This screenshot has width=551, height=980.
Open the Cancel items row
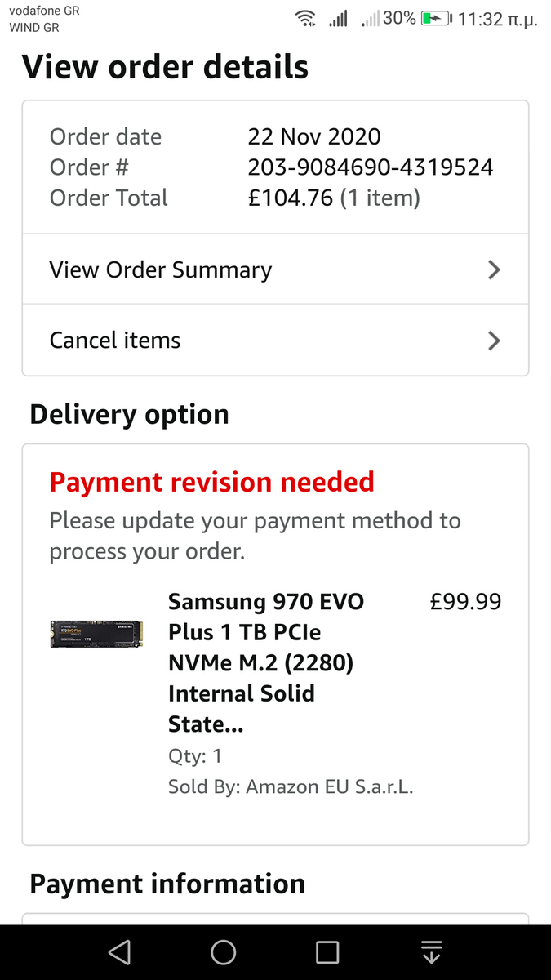[x=115, y=341]
